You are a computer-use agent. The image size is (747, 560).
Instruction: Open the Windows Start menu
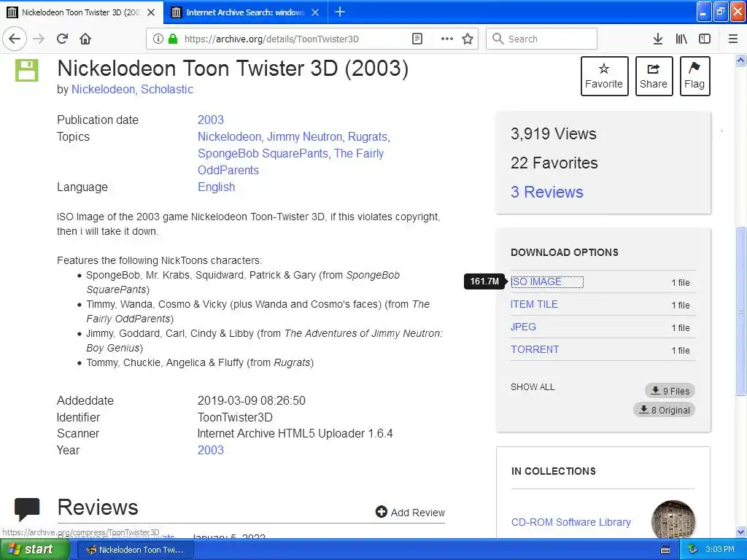(34, 550)
